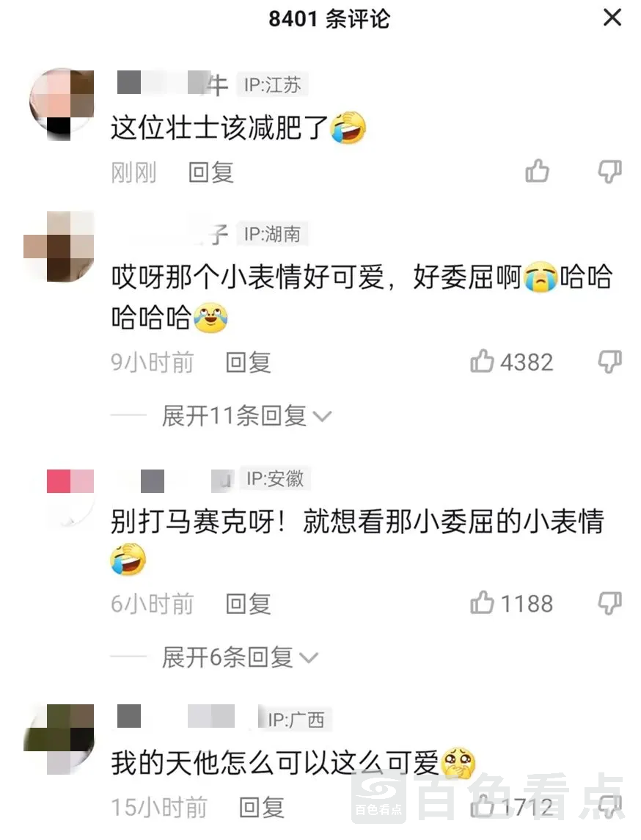This screenshot has width=641, height=840.
Task: Reply to the Jiangsu user's comment
Action: pyautogui.click(x=211, y=172)
